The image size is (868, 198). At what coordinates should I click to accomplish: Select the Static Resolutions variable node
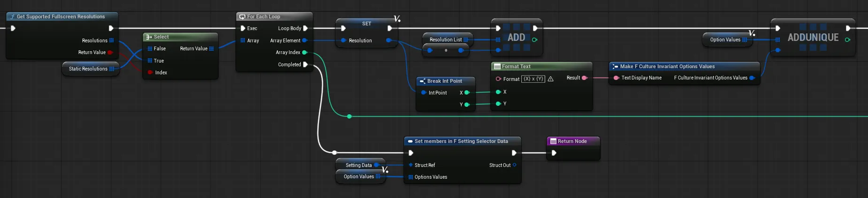91,69
